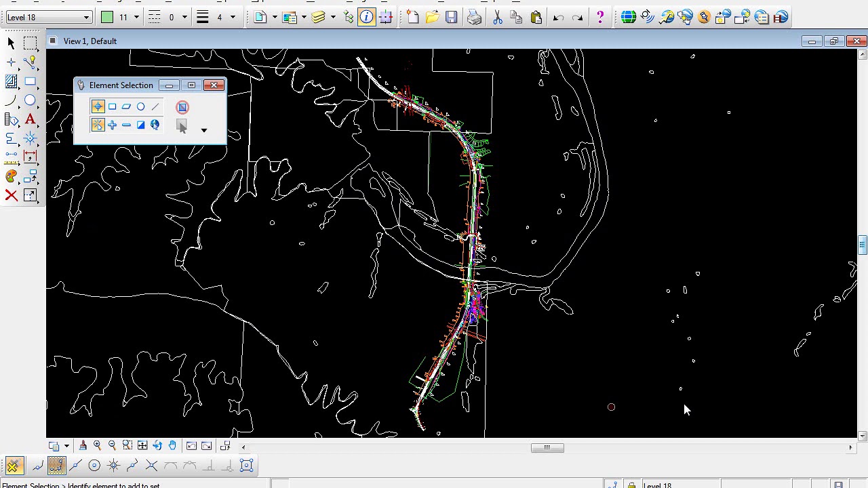
Task: Choose Circle method in Element Selection
Action: 140,106
